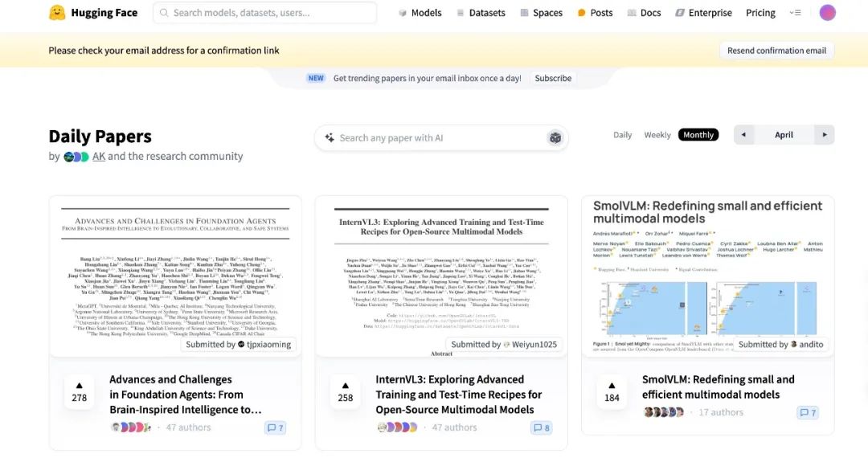This screenshot has height=458, width=868.
Task: Resend confirmation email
Action: 776,51
